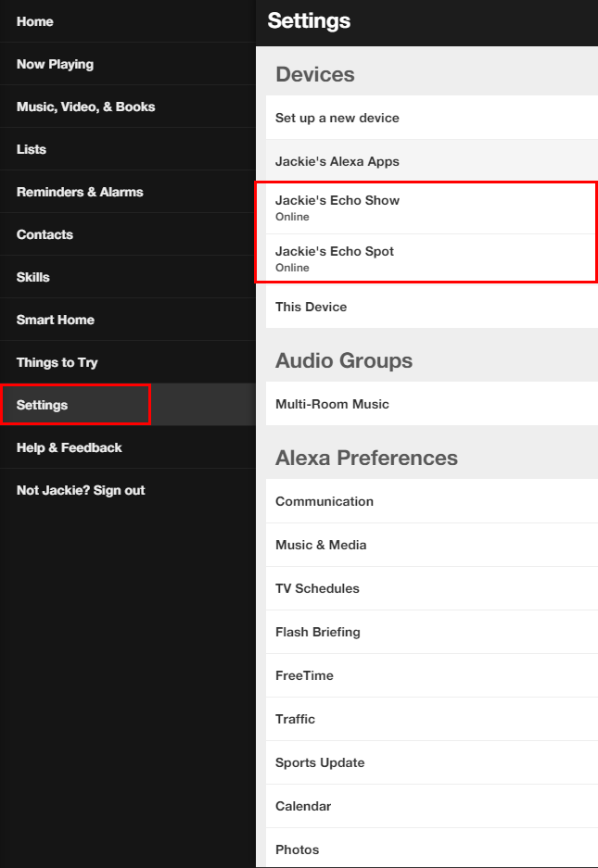Choose Set up a new device
This screenshot has height=868, width=598.
pyautogui.click(x=432, y=118)
